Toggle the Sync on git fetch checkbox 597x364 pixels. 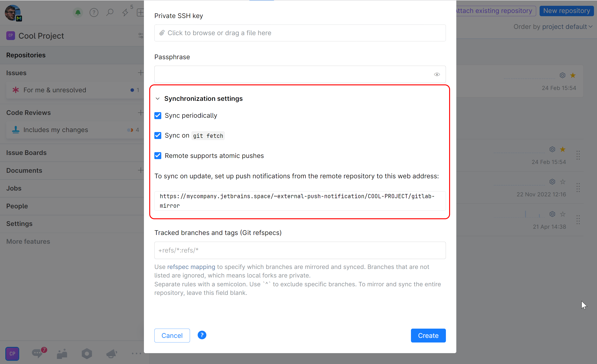[x=158, y=135]
